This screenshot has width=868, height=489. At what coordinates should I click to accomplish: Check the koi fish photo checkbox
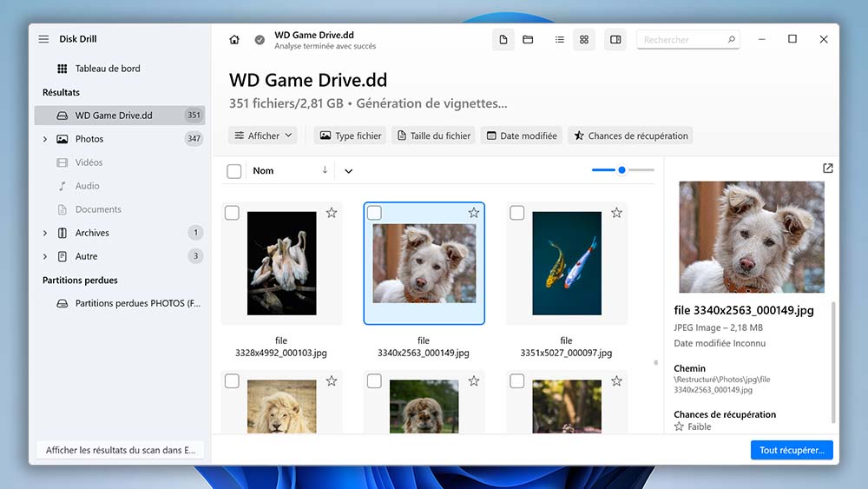point(517,213)
